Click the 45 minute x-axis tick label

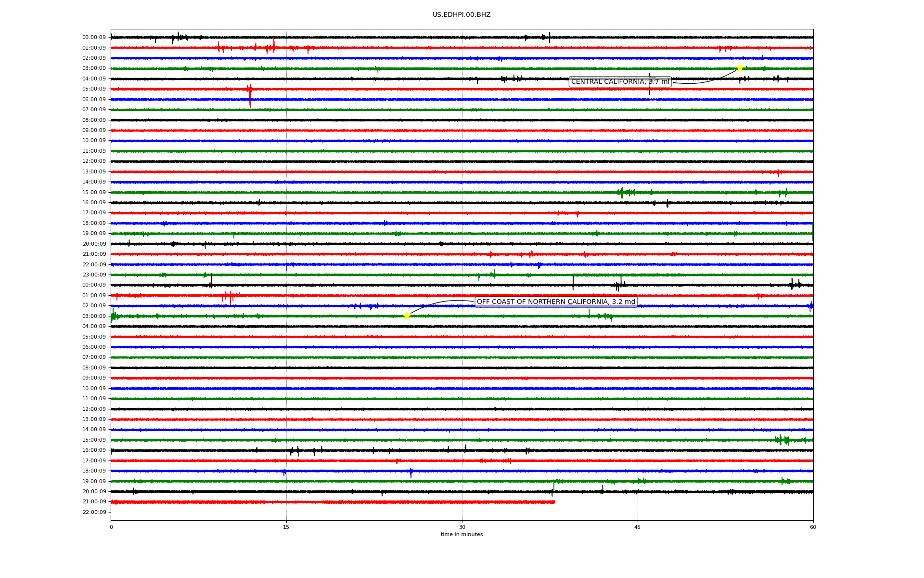(x=637, y=527)
